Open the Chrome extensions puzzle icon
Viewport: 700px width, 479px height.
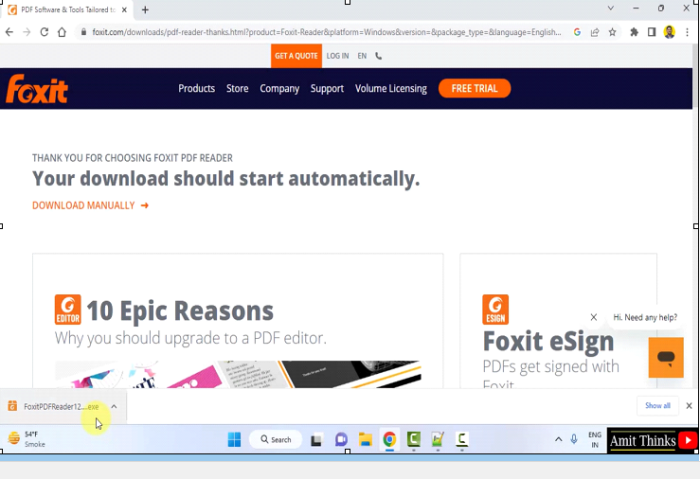tap(634, 32)
